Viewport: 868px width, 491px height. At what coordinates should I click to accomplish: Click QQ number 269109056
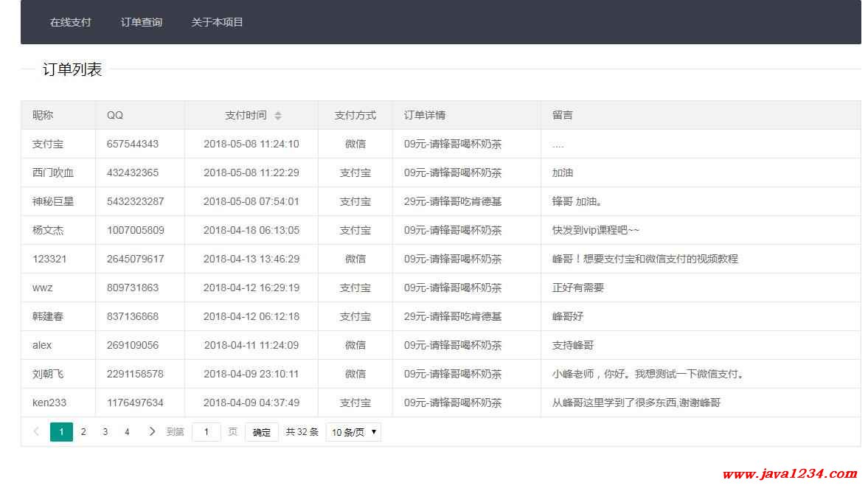[x=133, y=346]
